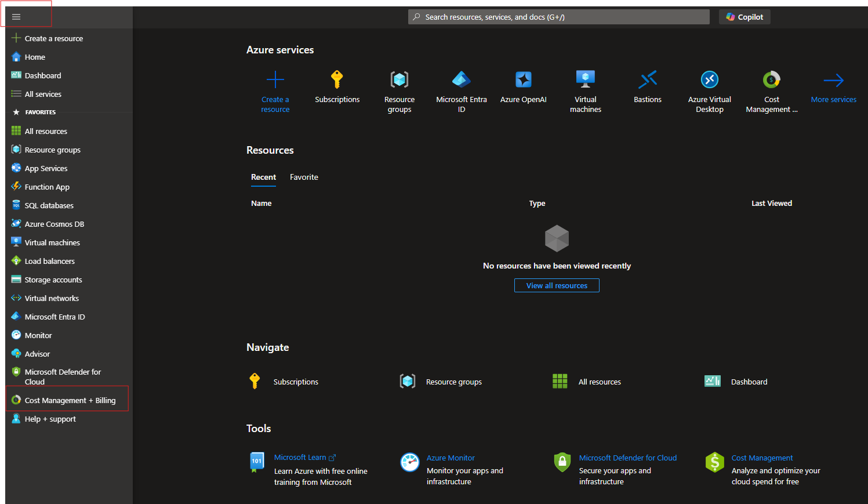Open Monitor in the sidebar
The height and width of the screenshot is (504, 868).
click(x=31, y=335)
